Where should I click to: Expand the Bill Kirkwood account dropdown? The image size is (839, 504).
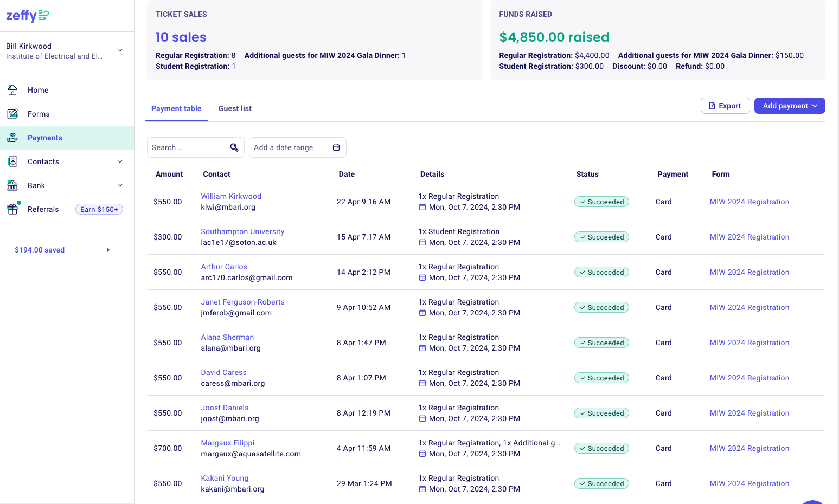coord(120,50)
